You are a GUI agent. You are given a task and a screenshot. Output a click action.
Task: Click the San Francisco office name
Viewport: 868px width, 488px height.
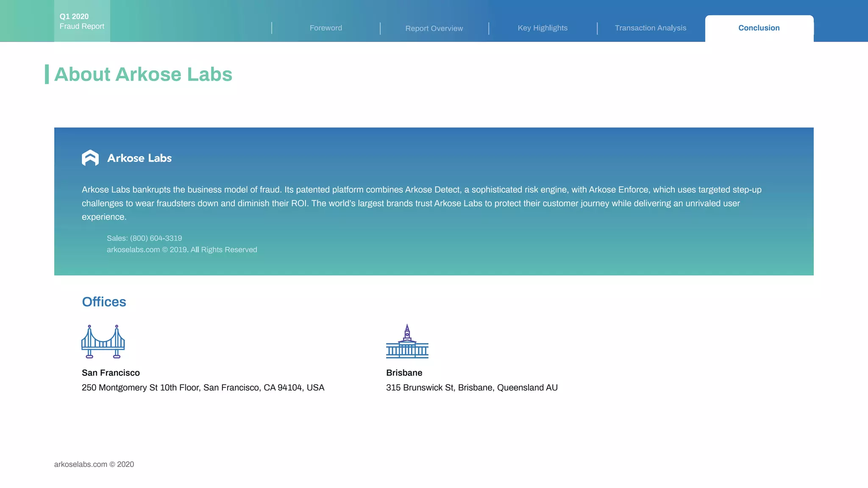[x=111, y=373]
